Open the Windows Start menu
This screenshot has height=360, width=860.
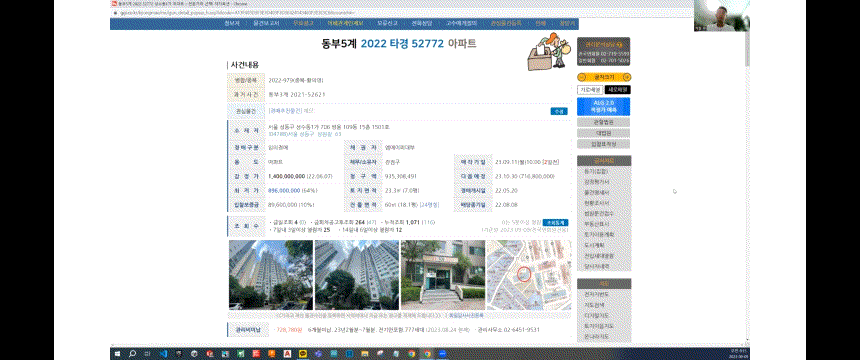(117, 354)
